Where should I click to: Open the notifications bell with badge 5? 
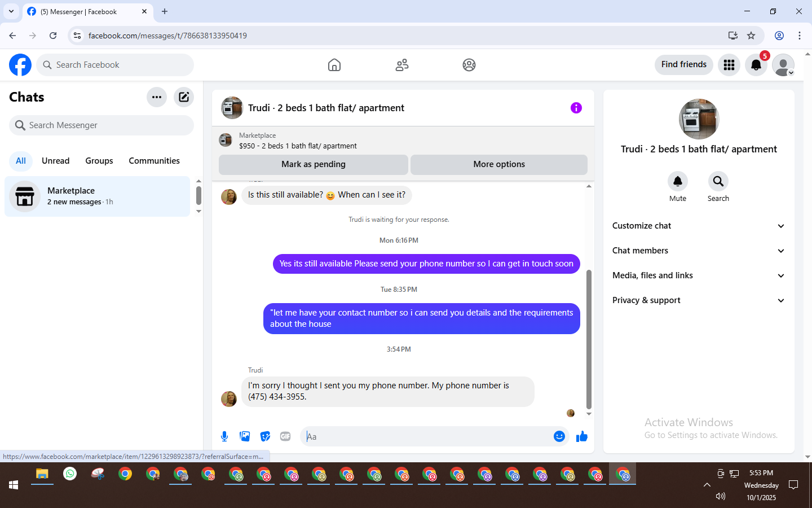coord(756,65)
